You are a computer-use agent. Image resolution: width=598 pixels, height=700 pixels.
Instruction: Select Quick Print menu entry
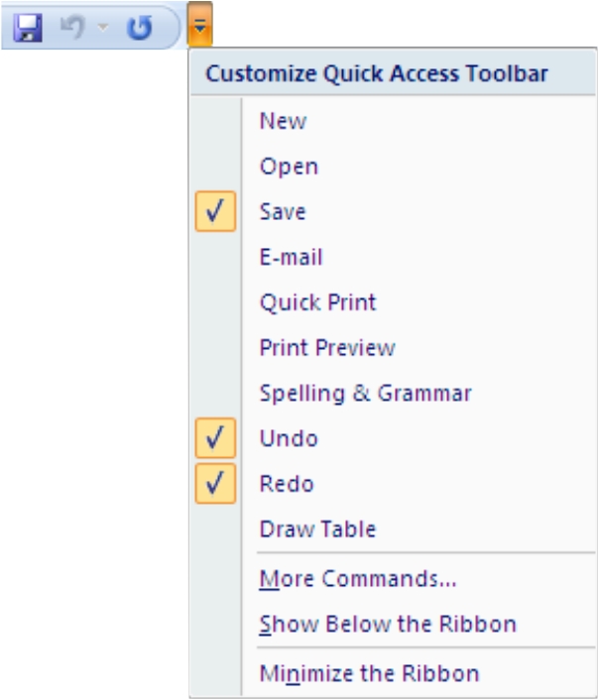pos(317,302)
